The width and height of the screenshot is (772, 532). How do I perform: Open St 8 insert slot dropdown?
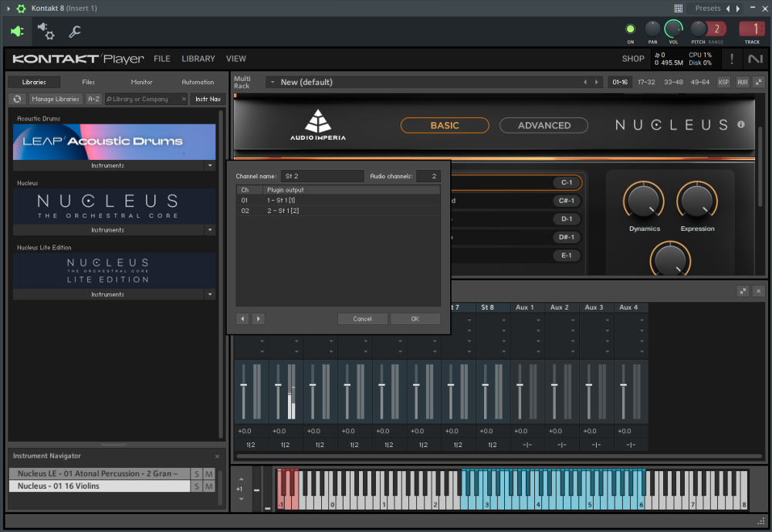click(x=503, y=320)
